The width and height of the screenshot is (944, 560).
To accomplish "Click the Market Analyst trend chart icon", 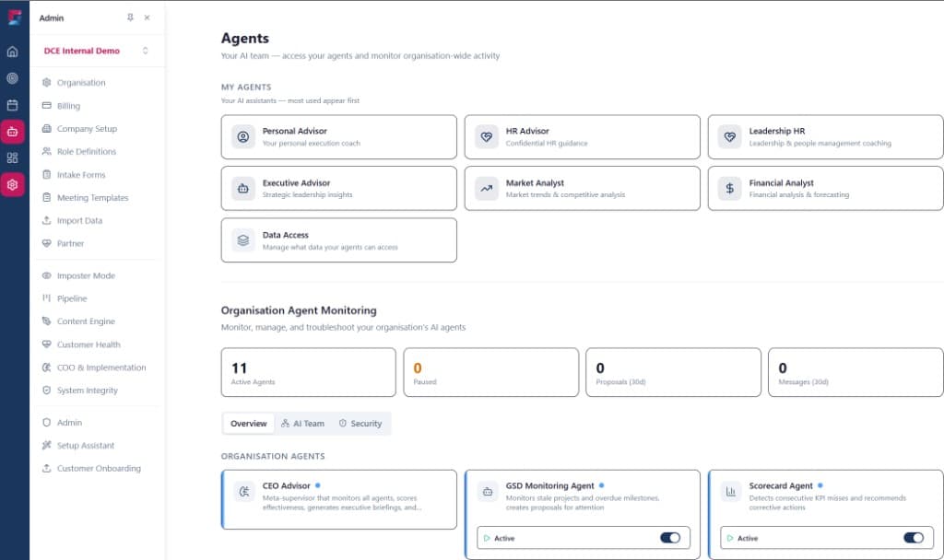I will point(486,189).
